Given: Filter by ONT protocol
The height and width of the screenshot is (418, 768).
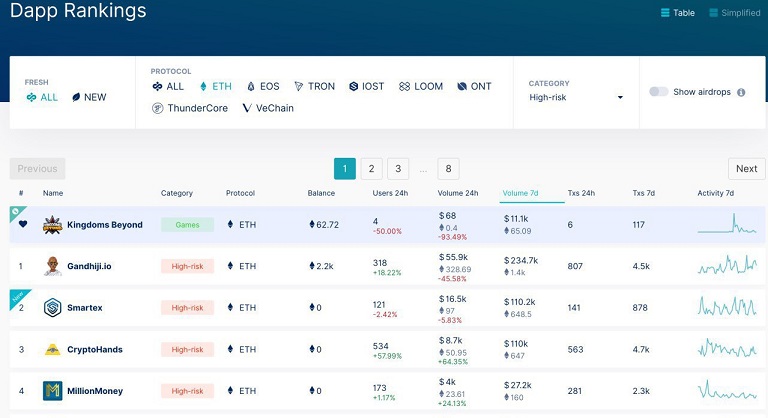Looking at the screenshot, I should pos(474,86).
